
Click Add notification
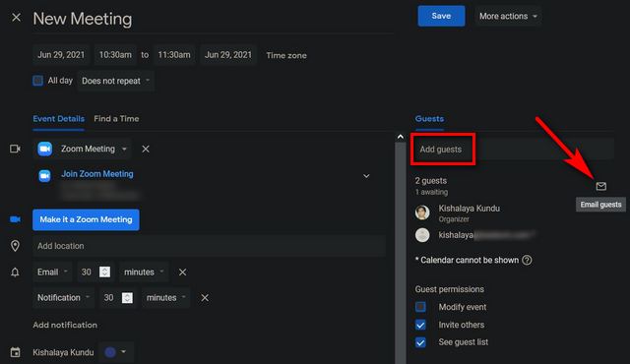point(65,325)
